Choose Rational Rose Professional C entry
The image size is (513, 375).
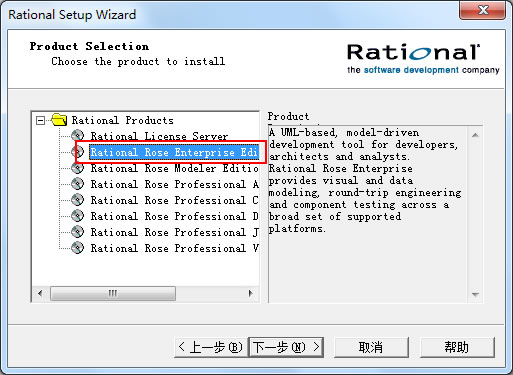174,200
